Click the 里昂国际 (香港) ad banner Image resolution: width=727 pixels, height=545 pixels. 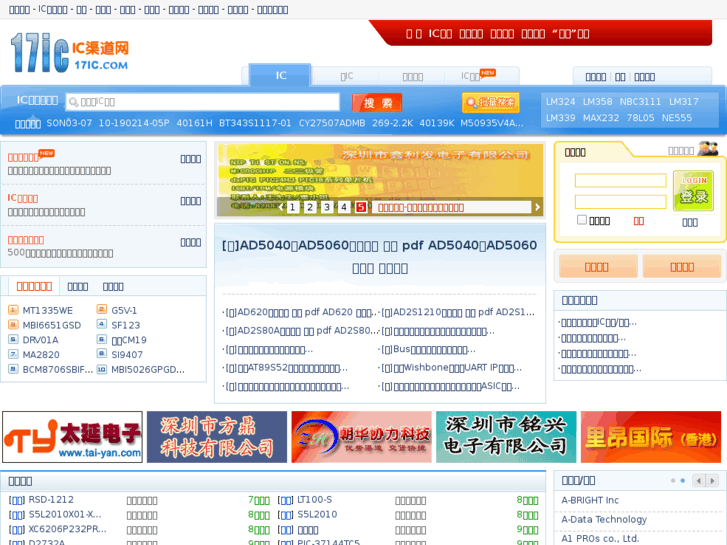pos(651,437)
